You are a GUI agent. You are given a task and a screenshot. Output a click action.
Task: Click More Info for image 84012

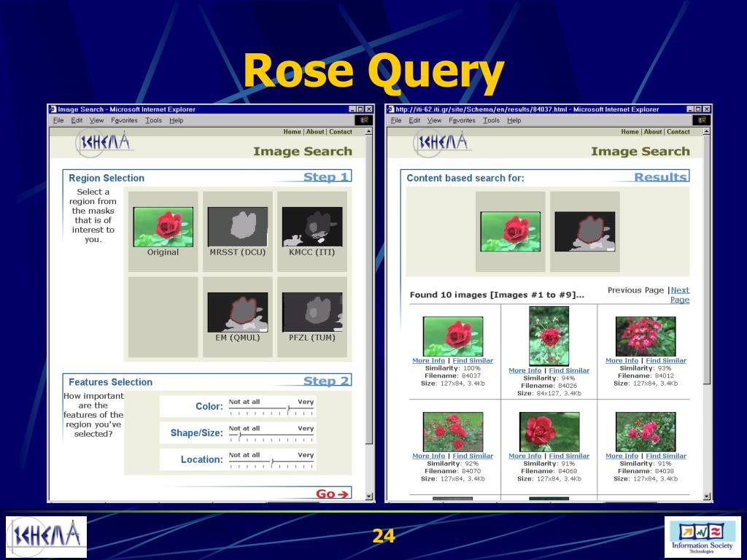[x=622, y=360]
